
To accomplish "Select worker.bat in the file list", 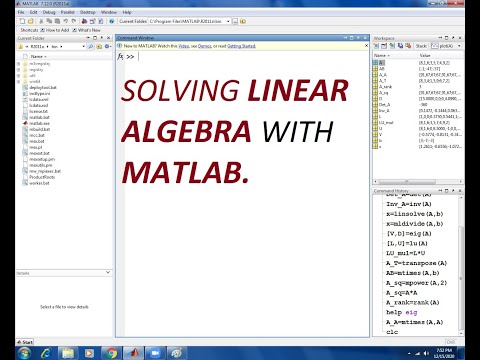I will [x=39, y=183].
